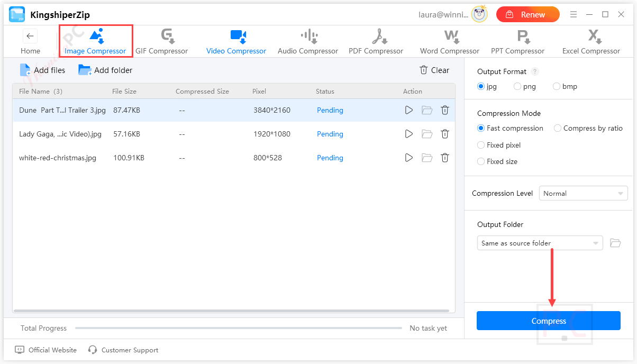Screen dimensions: 637x364
Task: Start compressing Dune trailer image
Action: [408, 110]
